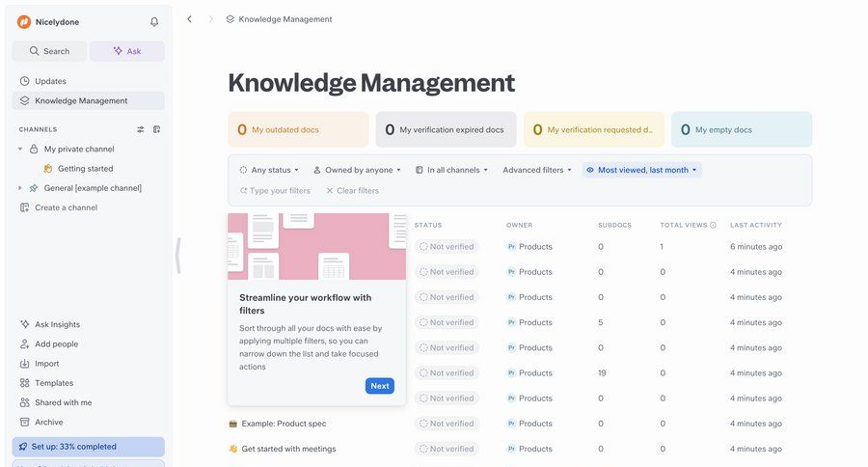Viewport: 868px width, 467px height.
Task: Open the Owned by anyone dropdown
Action: pos(357,170)
